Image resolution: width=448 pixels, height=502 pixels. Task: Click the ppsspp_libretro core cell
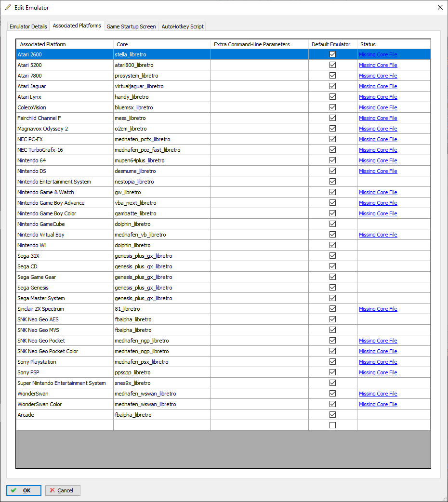click(162, 372)
